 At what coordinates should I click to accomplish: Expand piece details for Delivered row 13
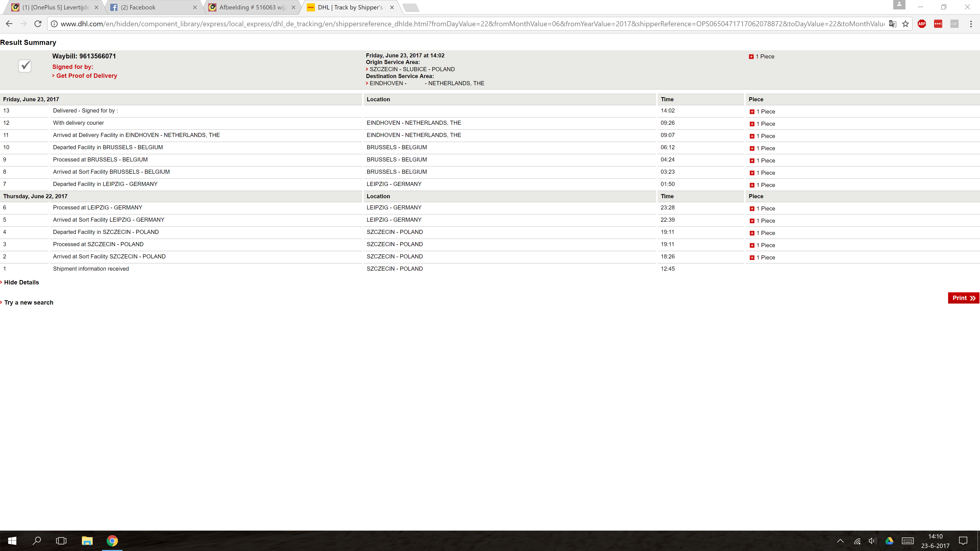[x=752, y=112]
